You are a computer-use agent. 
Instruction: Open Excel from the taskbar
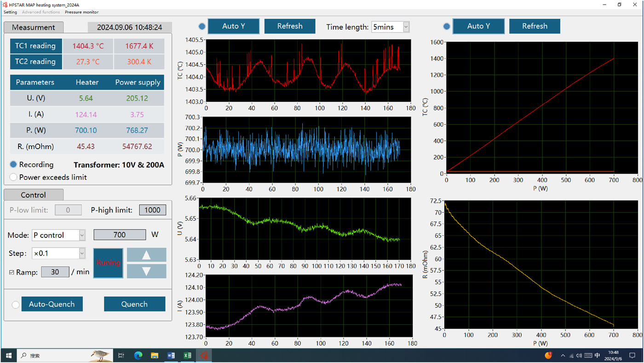pos(187,355)
